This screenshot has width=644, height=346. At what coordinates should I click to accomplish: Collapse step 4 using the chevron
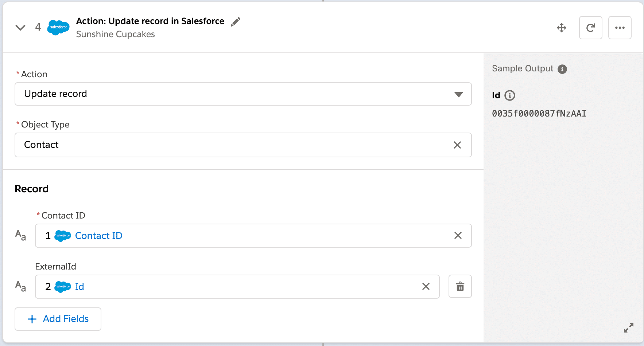tap(20, 27)
